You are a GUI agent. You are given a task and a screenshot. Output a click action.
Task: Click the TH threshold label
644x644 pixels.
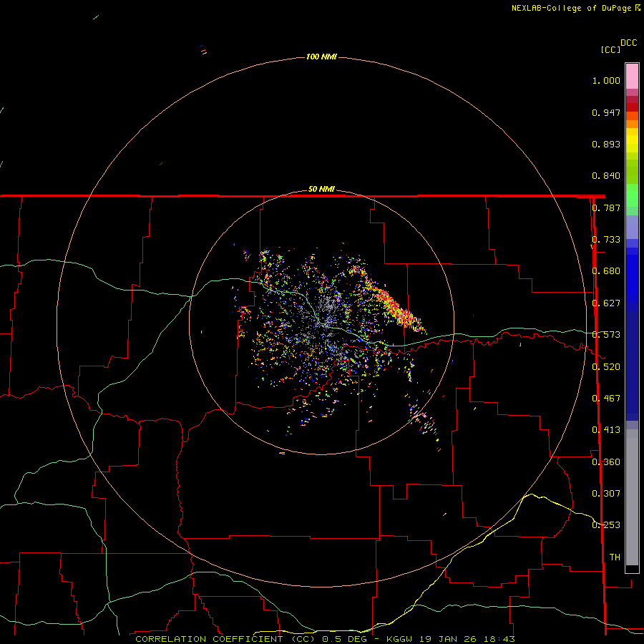pyautogui.click(x=615, y=557)
